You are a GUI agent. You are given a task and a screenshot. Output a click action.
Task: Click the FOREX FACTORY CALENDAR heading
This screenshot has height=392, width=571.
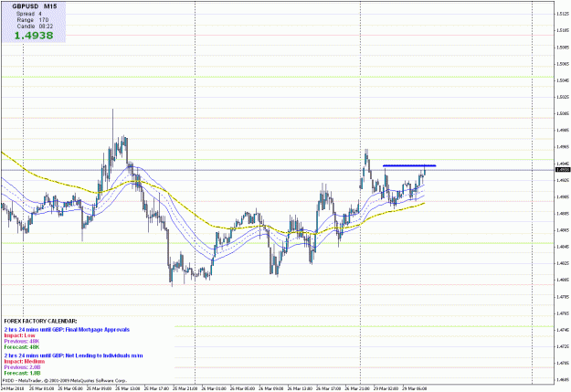[40, 322]
